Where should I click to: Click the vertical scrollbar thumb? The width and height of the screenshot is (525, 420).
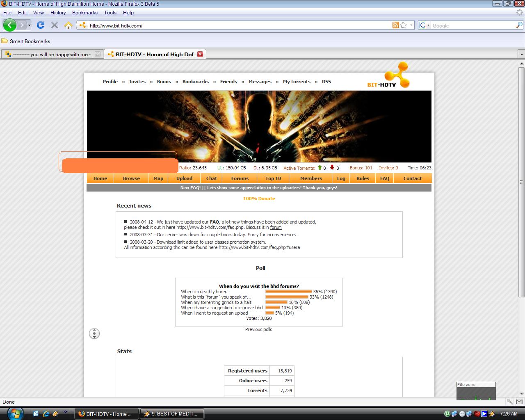click(522, 182)
